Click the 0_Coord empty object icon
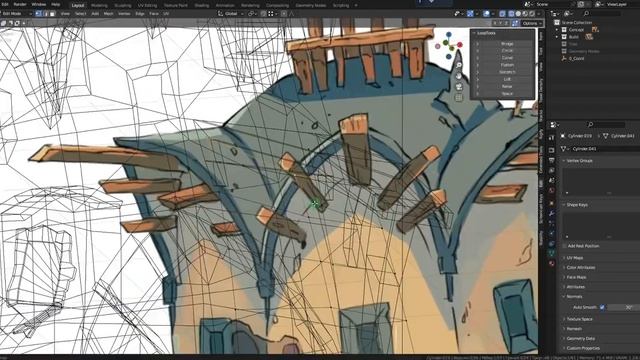640x360 pixels. point(564,58)
